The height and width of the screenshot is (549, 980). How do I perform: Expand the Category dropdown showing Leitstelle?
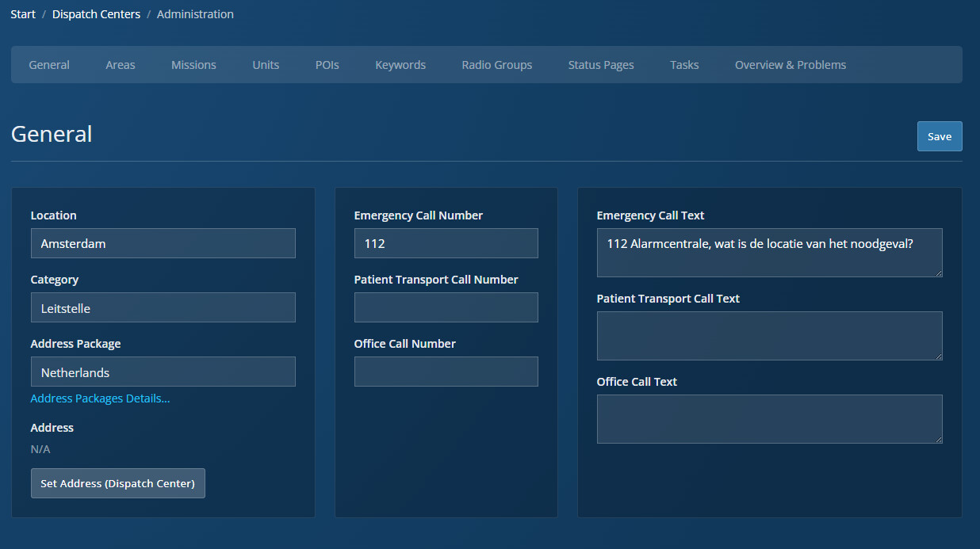click(x=163, y=307)
